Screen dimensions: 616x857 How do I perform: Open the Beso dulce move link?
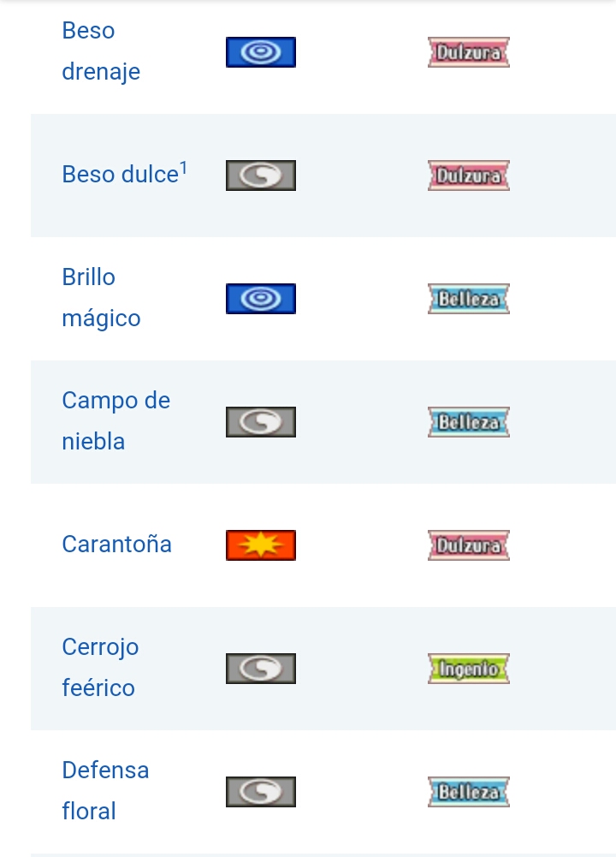120,175
